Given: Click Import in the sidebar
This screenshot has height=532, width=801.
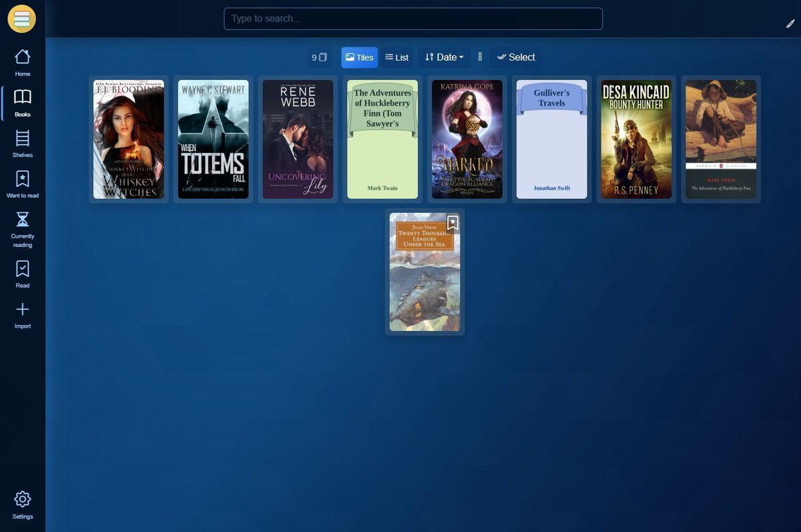Looking at the screenshot, I should [x=23, y=315].
